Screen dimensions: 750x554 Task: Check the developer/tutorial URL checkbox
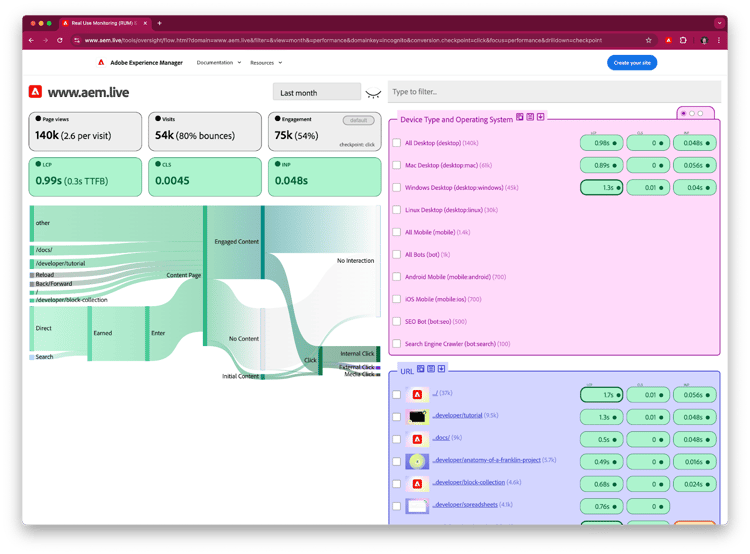(397, 417)
